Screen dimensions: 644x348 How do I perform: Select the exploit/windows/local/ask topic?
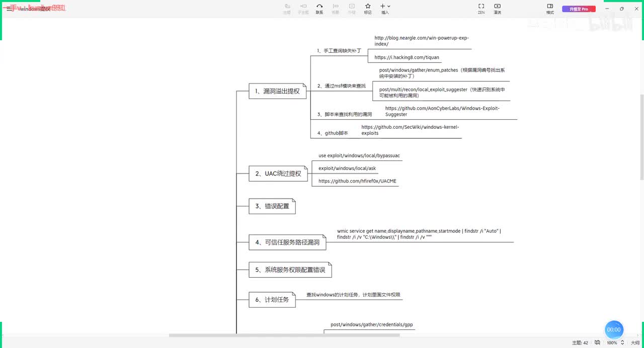pos(347,168)
